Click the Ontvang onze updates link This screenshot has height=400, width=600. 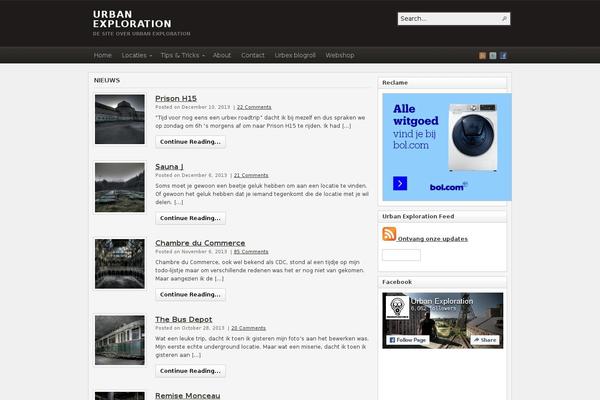433,239
